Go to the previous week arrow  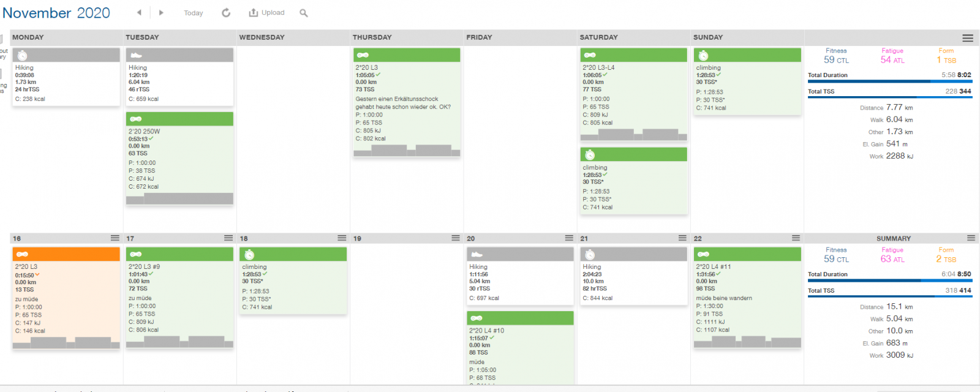pos(139,12)
